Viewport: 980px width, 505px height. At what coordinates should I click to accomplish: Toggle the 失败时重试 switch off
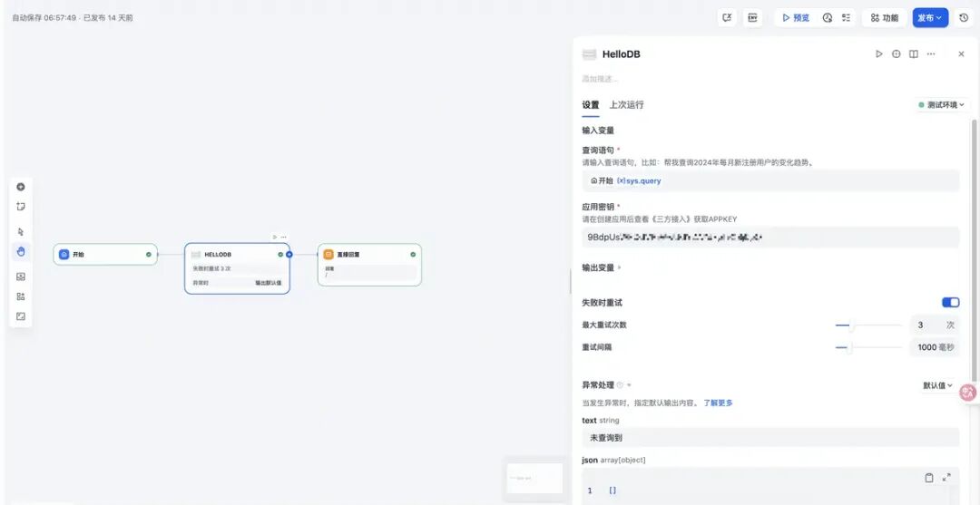[951, 303]
